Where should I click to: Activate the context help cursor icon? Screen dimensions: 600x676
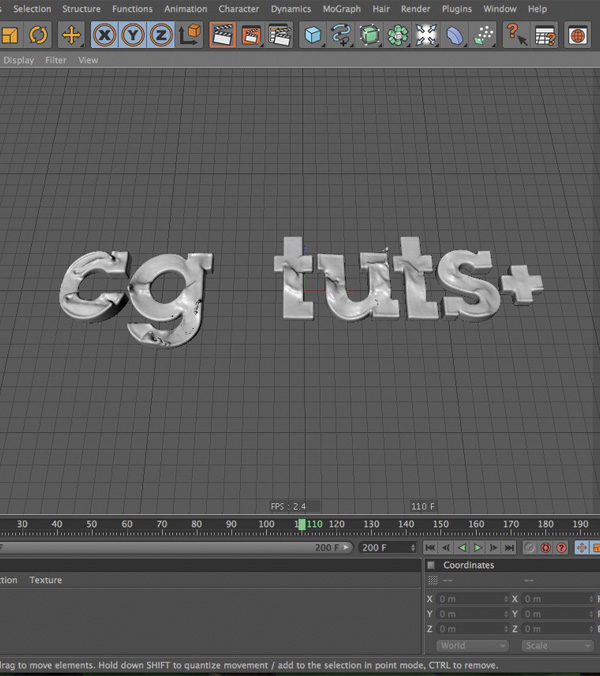tap(516, 35)
